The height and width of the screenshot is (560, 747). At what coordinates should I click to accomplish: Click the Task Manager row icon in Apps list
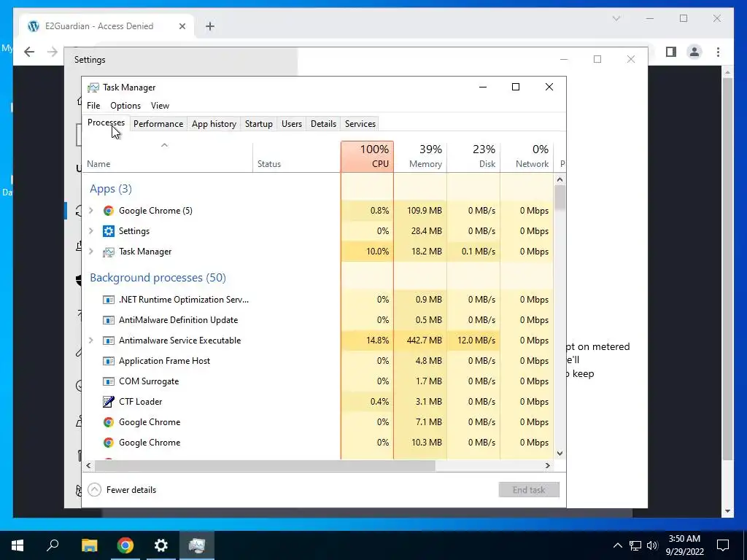109,252
